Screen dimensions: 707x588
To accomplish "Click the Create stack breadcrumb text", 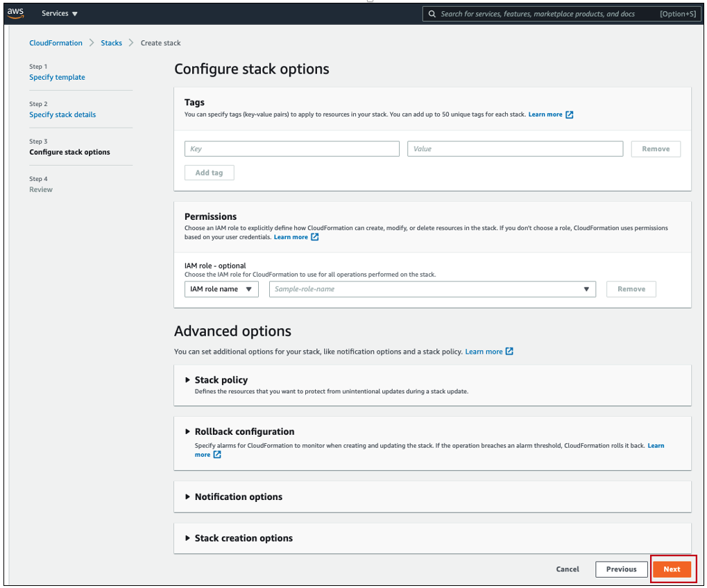I will pos(160,43).
